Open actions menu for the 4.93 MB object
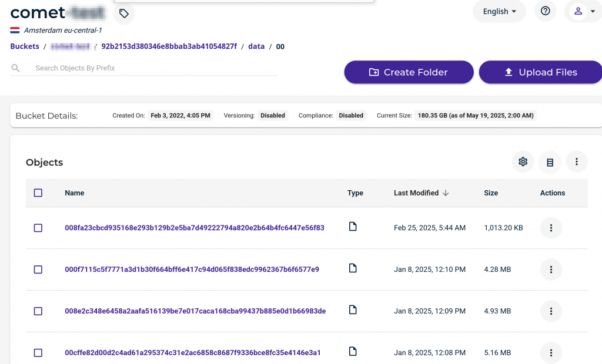Viewport: 602px width, 364px height. point(551,311)
